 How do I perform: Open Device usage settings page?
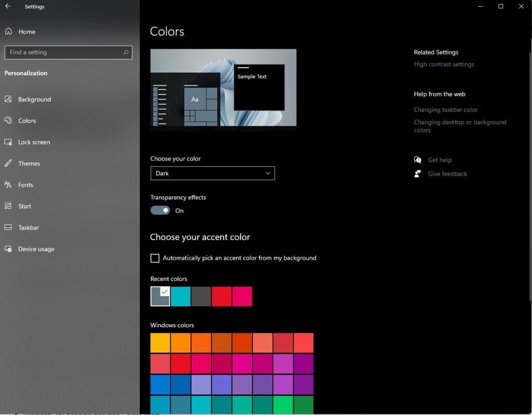coord(36,249)
